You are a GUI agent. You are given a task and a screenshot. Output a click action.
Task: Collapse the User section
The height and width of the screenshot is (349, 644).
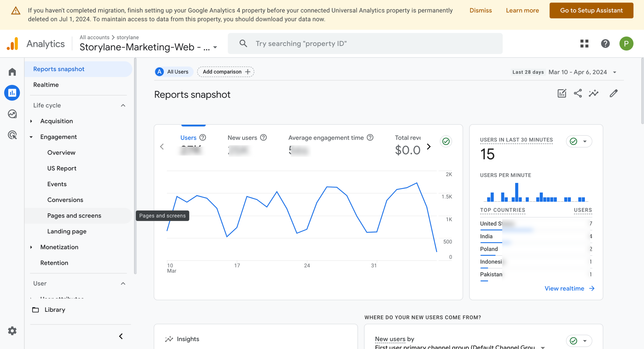pos(123,284)
